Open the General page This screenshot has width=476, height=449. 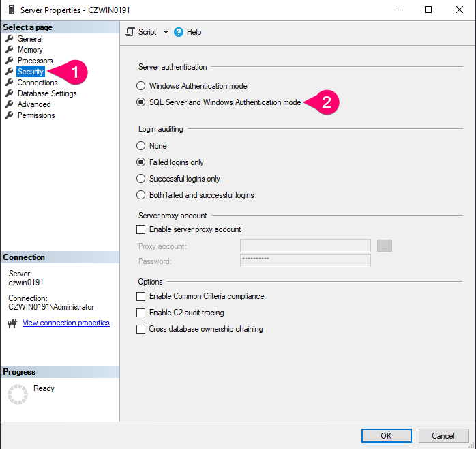click(x=30, y=39)
